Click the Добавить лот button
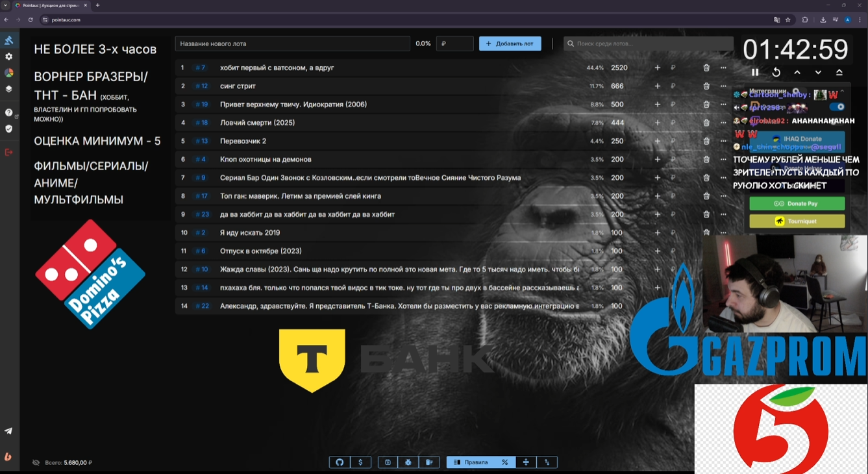The height and width of the screenshot is (474, 868). (510, 44)
